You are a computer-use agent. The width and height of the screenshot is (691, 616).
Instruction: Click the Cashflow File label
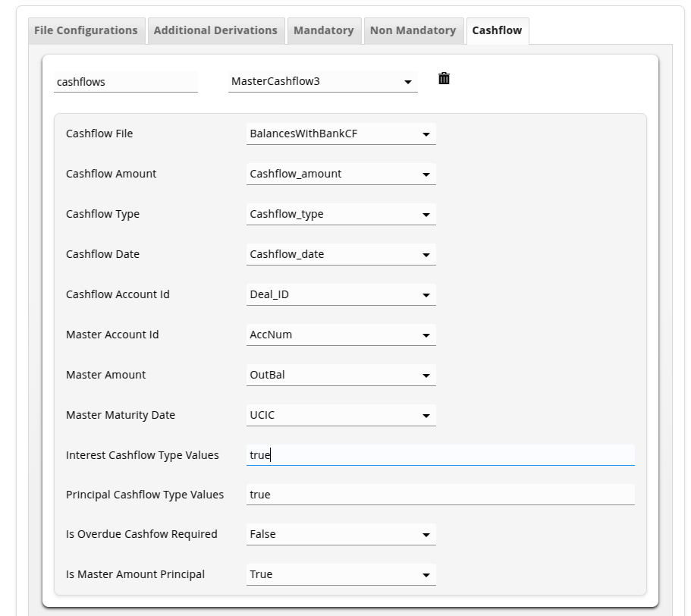coord(99,134)
